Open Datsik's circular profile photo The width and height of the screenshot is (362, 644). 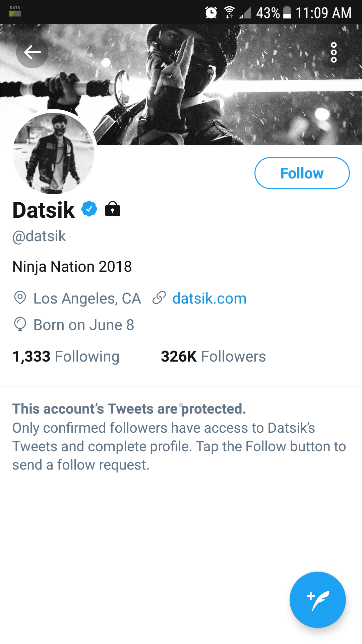click(x=54, y=153)
